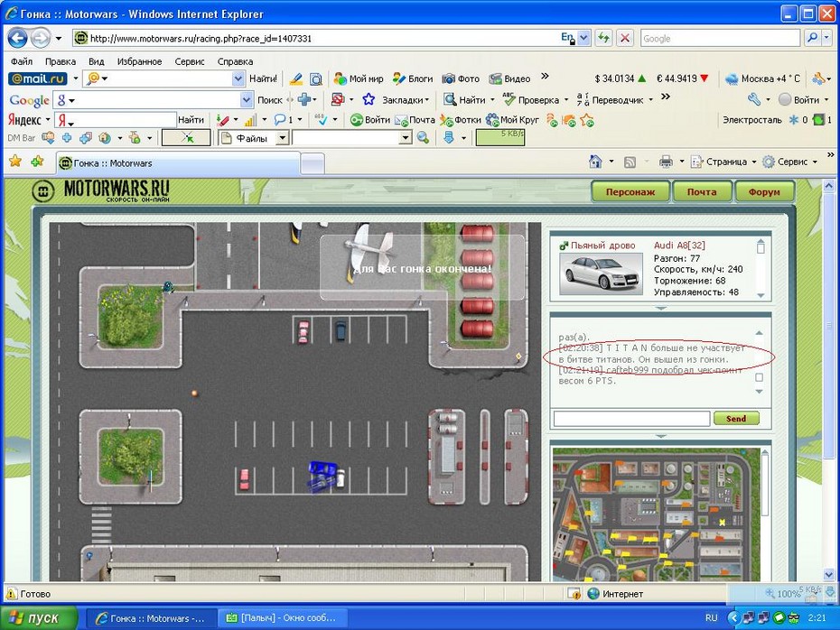Open Фото on Mail.ru toolbar
Screen dimensions: 840x630
[461, 79]
